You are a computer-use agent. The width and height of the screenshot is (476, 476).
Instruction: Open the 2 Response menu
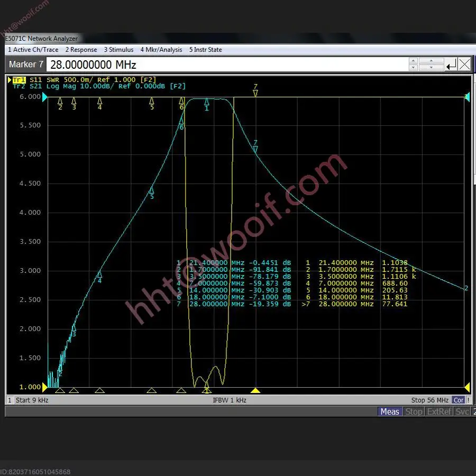click(x=80, y=49)
